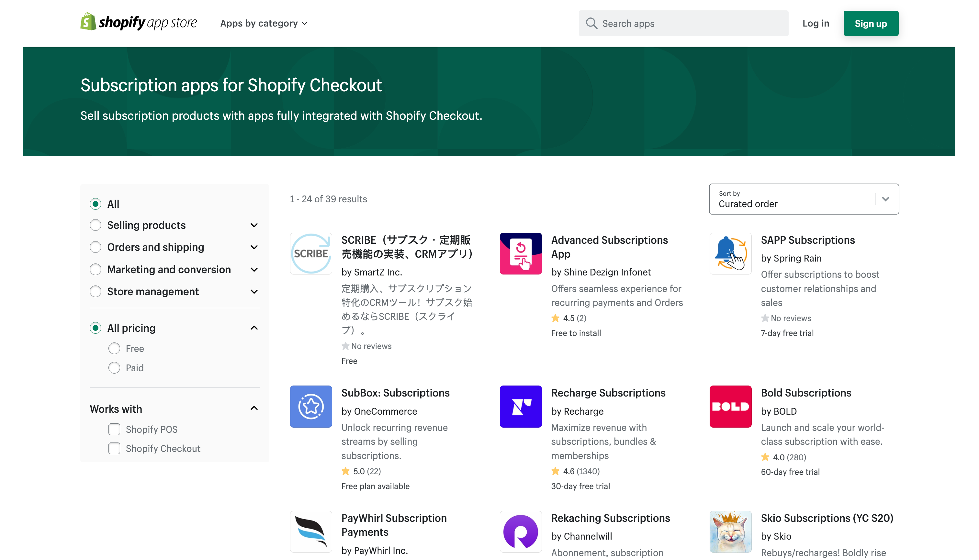Viewport: 979px width, 560px height.
Task: Click the 'by Spring Rain' developer text
Action: [x=791, y=258]
